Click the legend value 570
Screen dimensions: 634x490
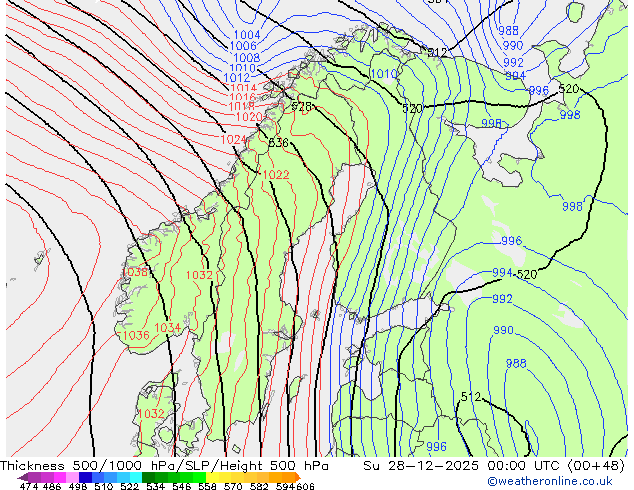pyautogui.click(x=233, y=486)
